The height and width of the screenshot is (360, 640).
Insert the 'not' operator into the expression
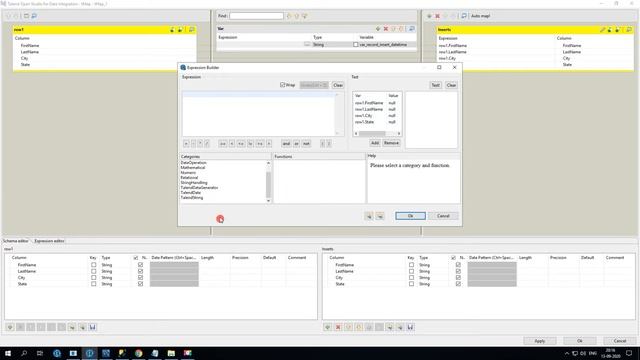point(306,143)
